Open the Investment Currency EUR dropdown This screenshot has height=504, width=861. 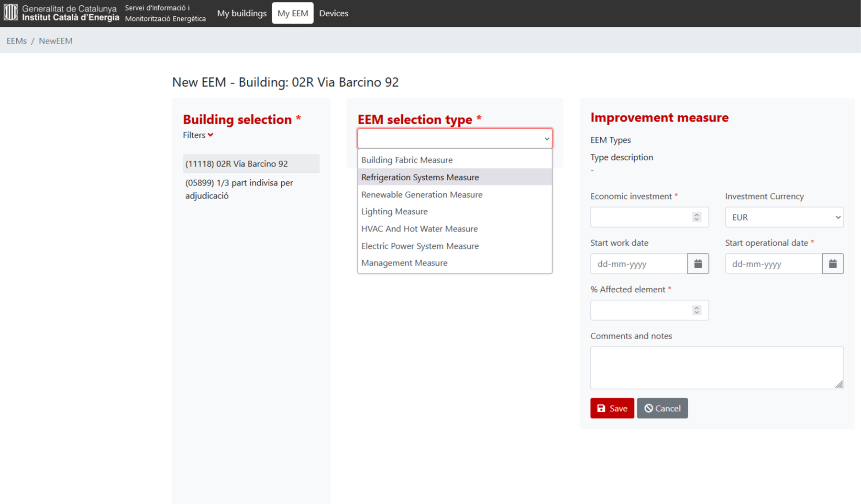click(x=784, y=217)
